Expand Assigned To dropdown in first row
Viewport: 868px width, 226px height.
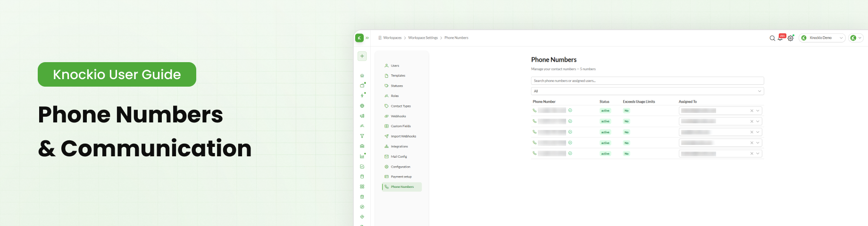click(758, 111)
